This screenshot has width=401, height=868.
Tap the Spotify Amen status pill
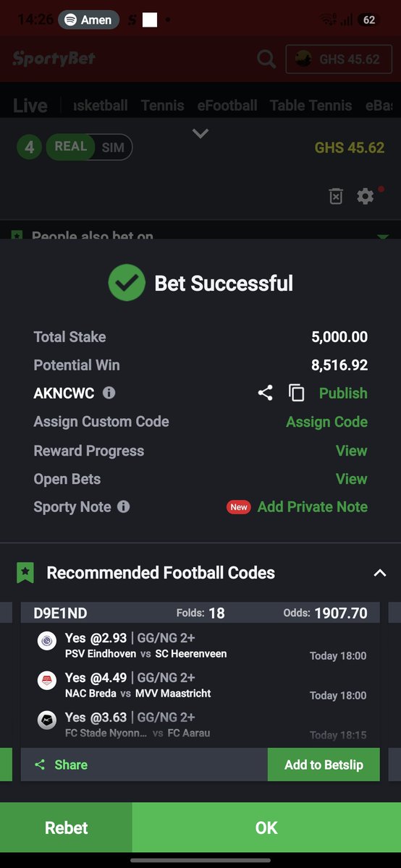click(88, 20)
